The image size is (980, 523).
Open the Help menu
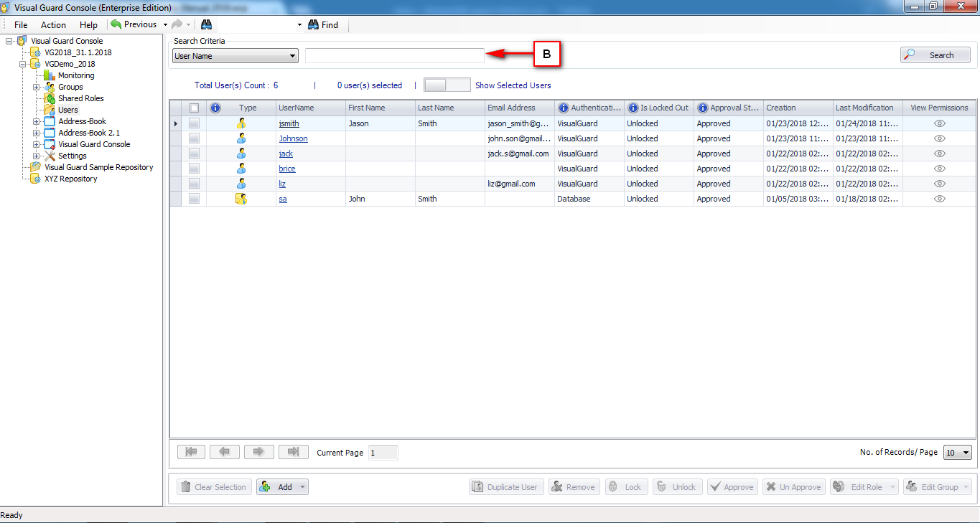pyautogui.click(x=88, y=24)
